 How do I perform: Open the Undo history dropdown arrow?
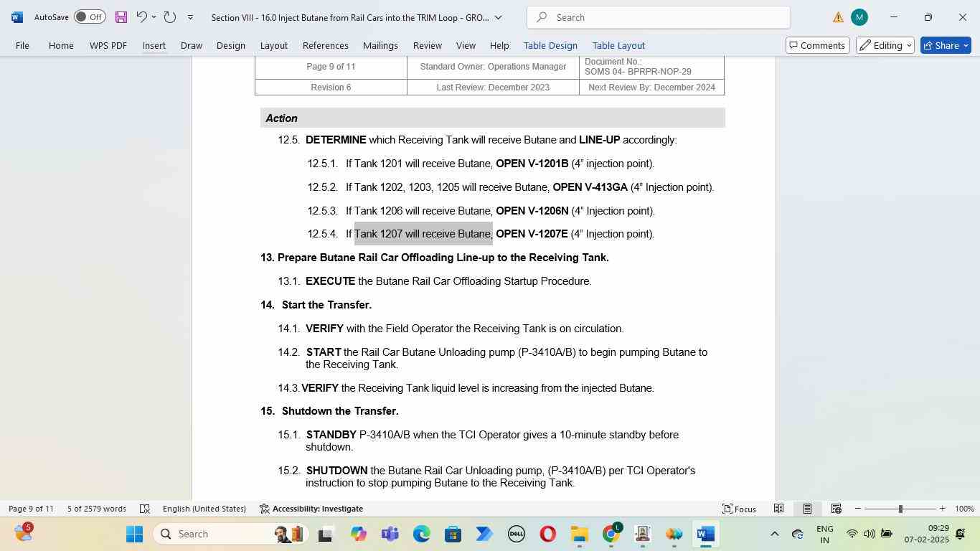click(154, 17)
